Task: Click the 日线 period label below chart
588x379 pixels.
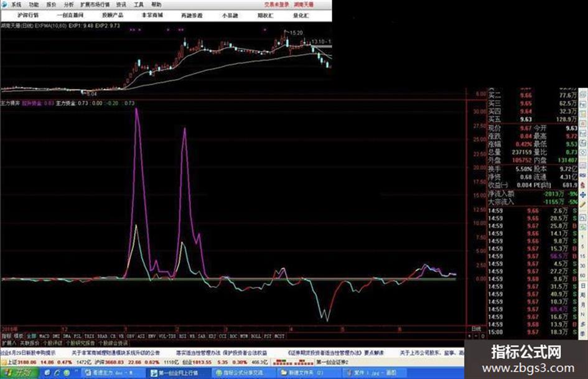Action: 476,329
